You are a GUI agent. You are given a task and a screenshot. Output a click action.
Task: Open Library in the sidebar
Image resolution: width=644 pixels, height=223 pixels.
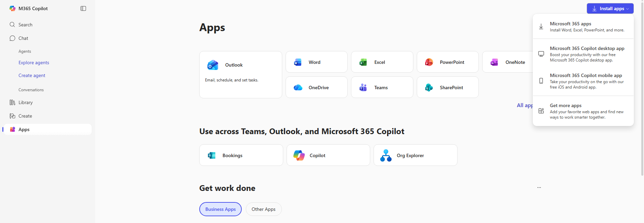click(48, 102)
